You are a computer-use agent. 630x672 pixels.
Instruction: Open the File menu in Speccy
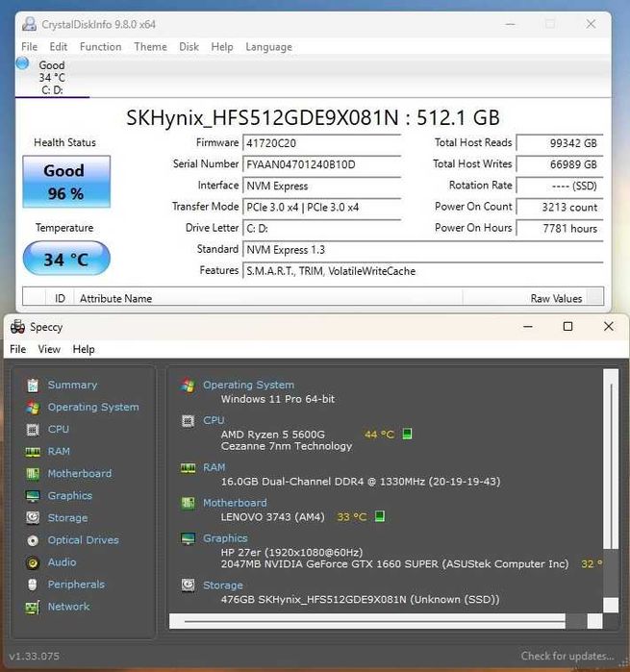(17, 349)
